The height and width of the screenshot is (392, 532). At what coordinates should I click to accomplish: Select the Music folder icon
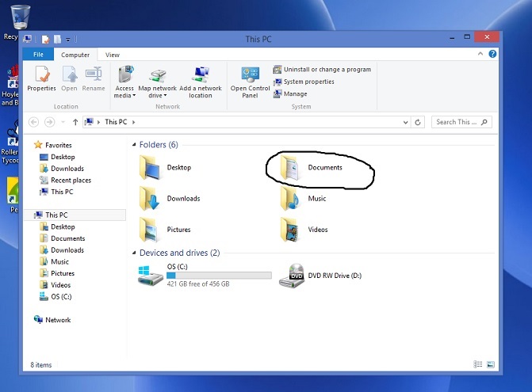290,199
